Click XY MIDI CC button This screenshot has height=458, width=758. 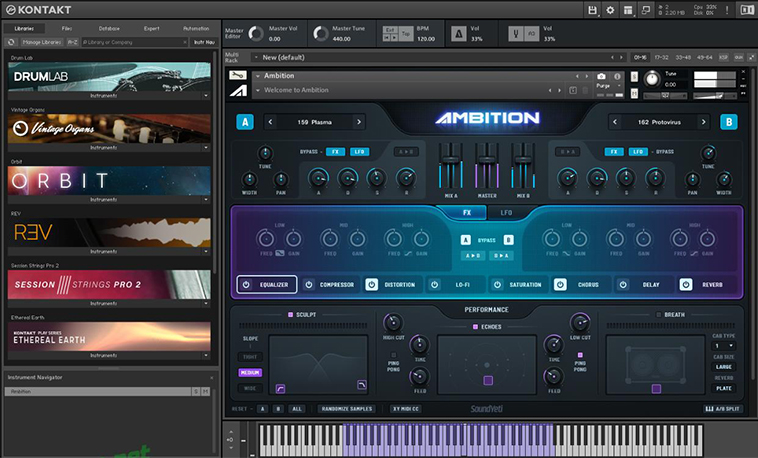point(406,409)
